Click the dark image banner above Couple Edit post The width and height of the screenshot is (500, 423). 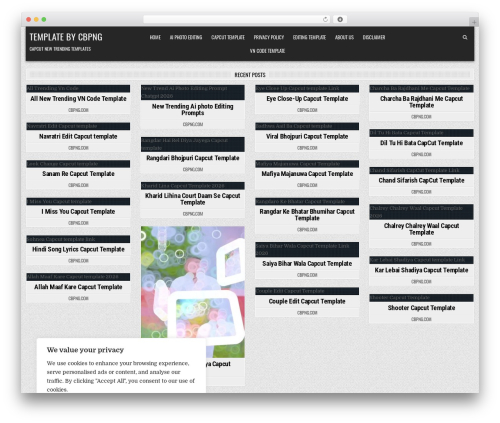(307, 291)
